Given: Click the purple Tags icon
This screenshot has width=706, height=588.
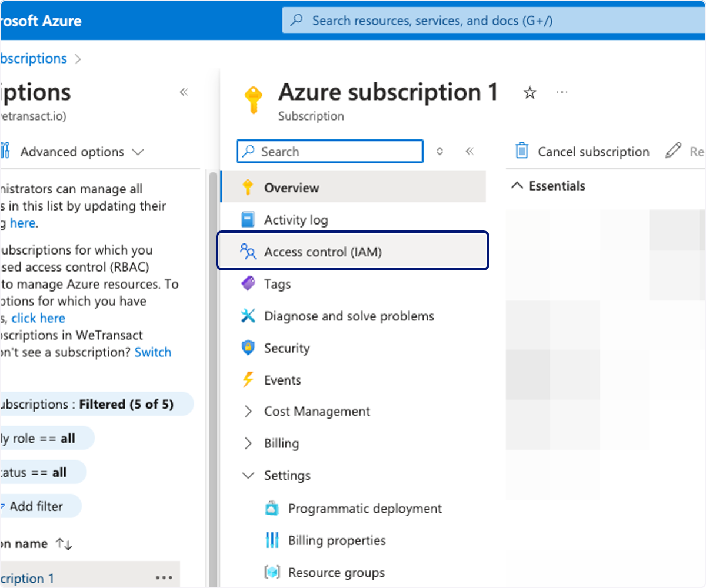Looking at the screenshot, I should point(248,283).
